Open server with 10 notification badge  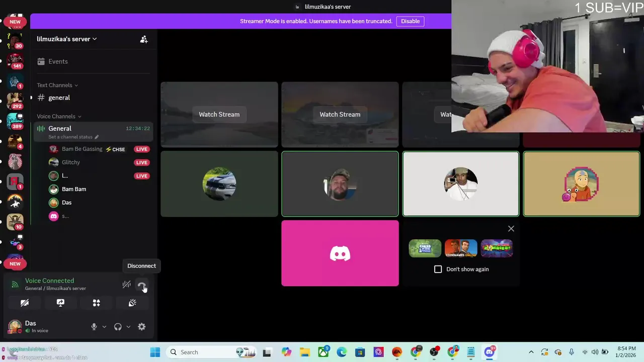pyautogui.click(x=15, y=222)
